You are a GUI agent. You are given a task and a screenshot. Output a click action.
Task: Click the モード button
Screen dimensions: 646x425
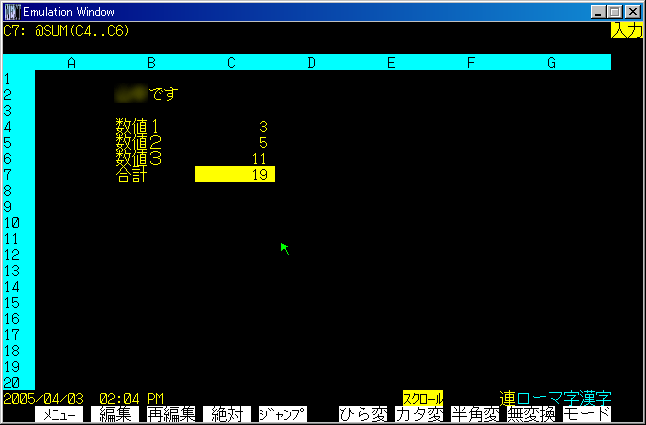pos(587,414)
